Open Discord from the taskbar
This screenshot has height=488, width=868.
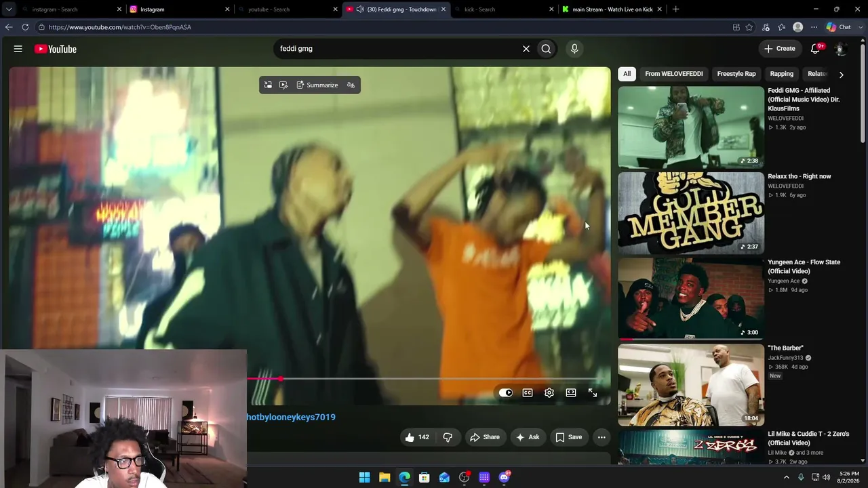[505, 477]
